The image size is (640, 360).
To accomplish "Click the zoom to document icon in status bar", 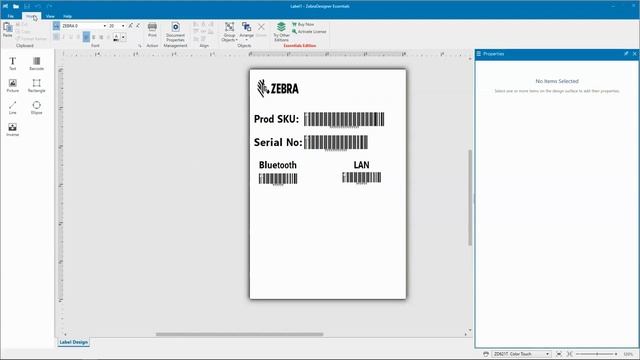I will (x=559, y=354).
